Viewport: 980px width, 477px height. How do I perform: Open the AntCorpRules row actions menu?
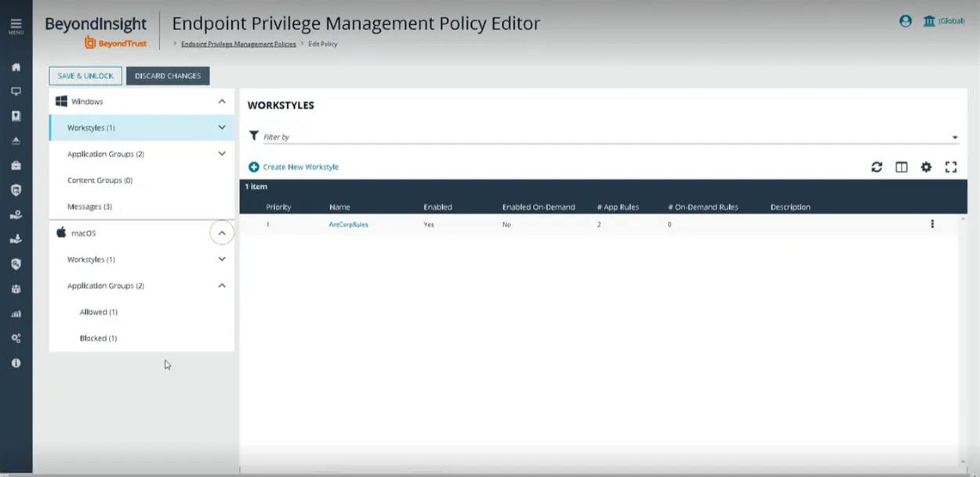[x=932, y=224]
